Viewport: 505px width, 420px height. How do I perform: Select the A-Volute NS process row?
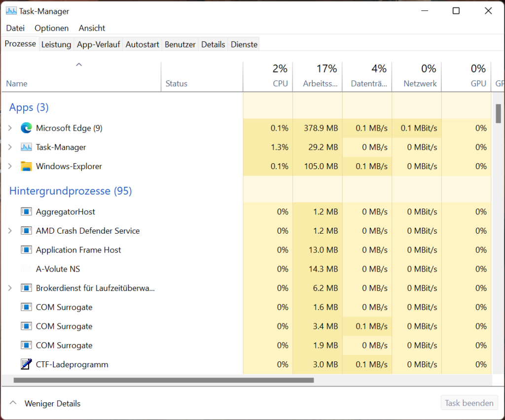tap(247, 269)
